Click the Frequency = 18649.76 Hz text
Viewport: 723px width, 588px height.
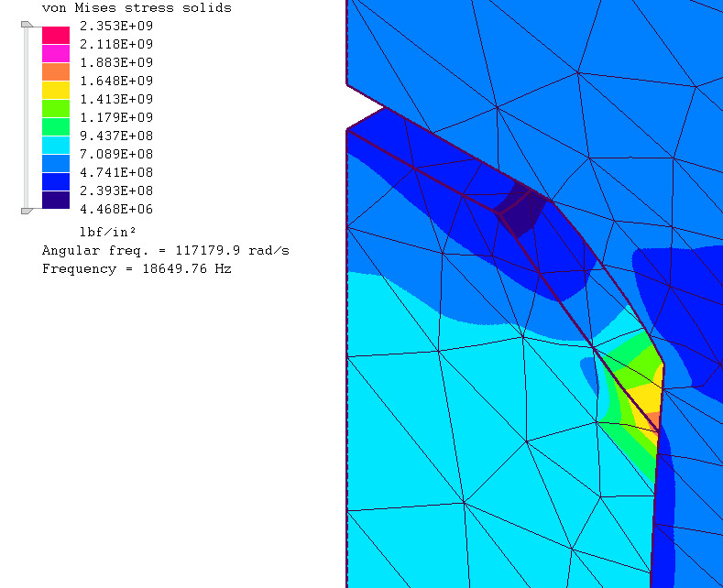(x=137, y=268)
